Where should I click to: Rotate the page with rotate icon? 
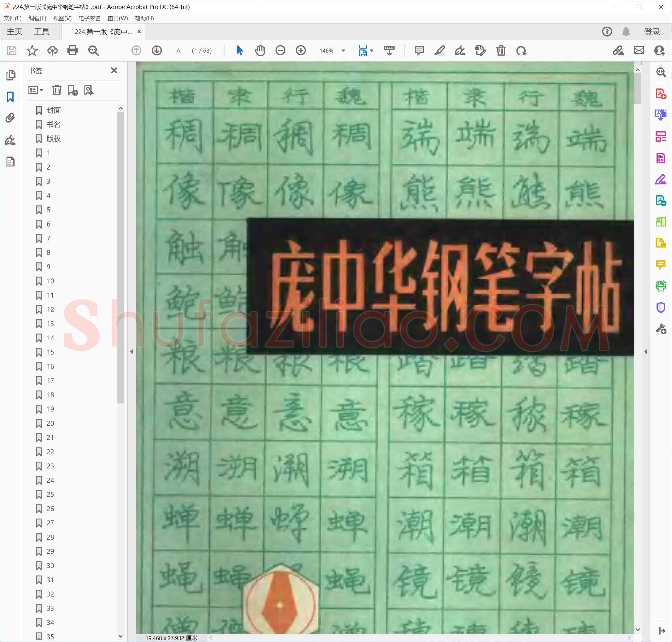(x=521, y=51)
